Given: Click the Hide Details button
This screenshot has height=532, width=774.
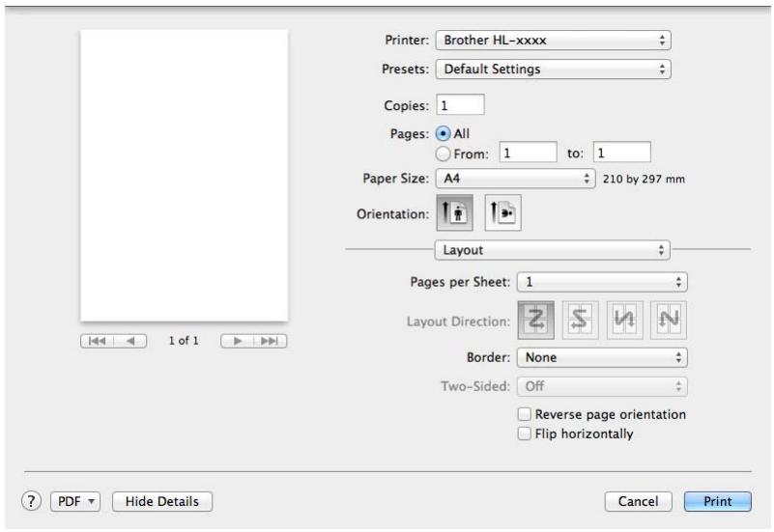Looking at the screenshot, I should [x=162, y=501].
